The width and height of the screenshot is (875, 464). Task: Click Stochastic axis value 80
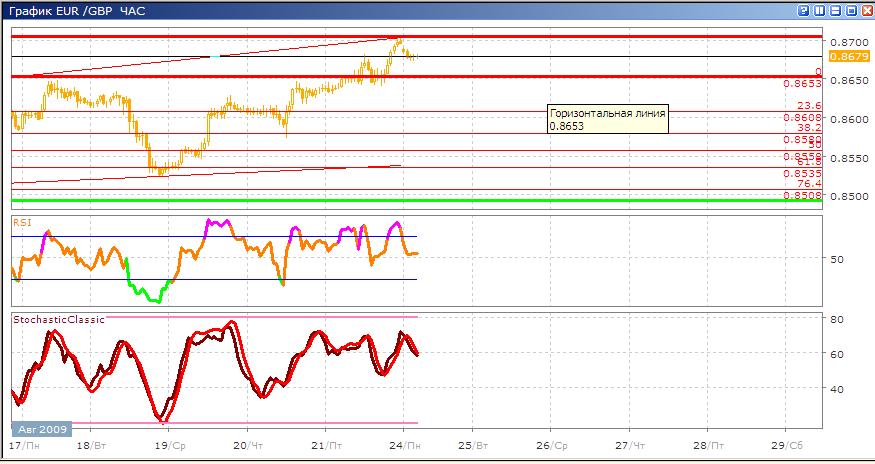tap(837, 319)
